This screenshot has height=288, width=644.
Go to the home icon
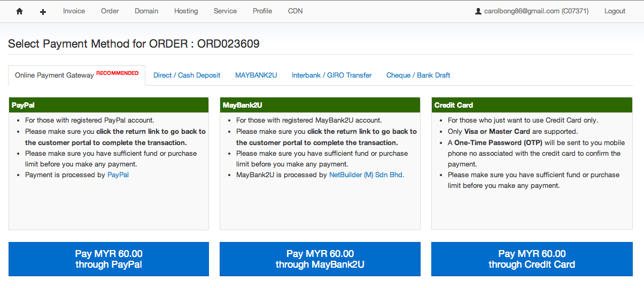[20, 11]
